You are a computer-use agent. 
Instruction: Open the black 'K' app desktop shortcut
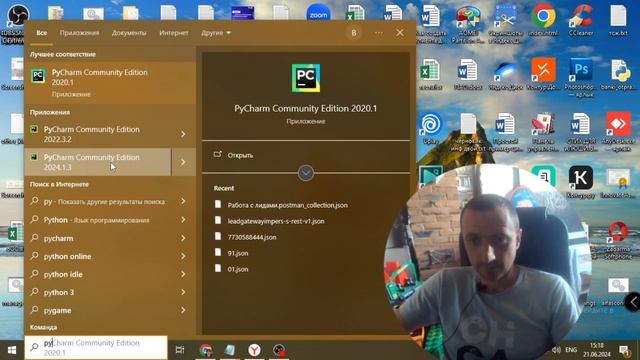click(x=581, y=182)
